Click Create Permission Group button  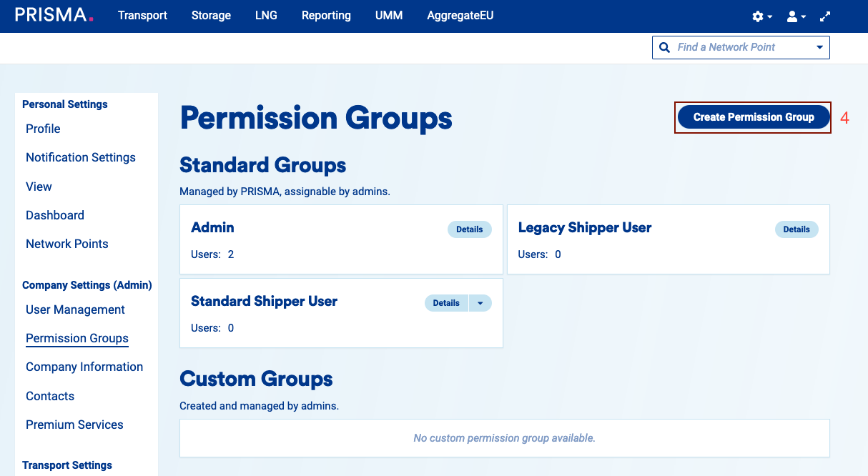coord(753,117)
